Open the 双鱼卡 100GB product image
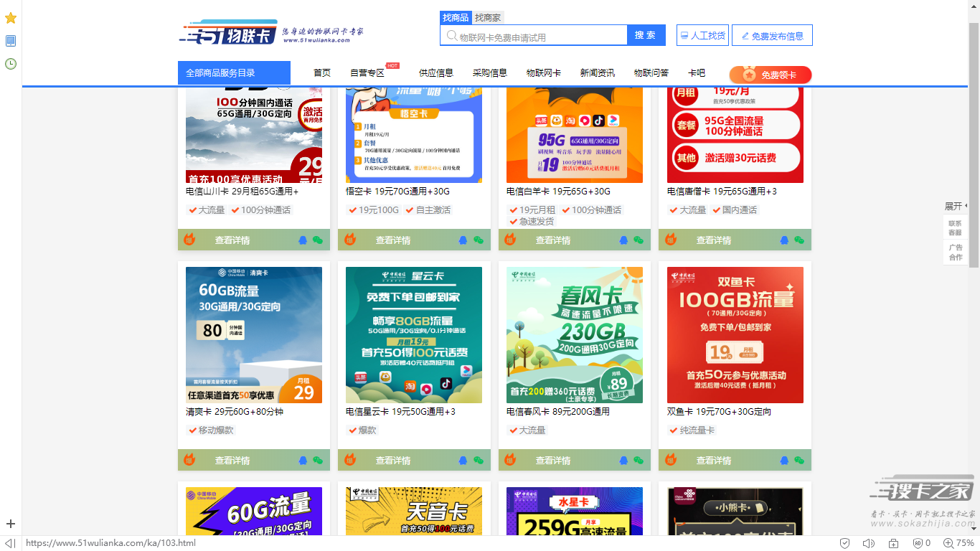The image size is (980, 551). (735, 335)
